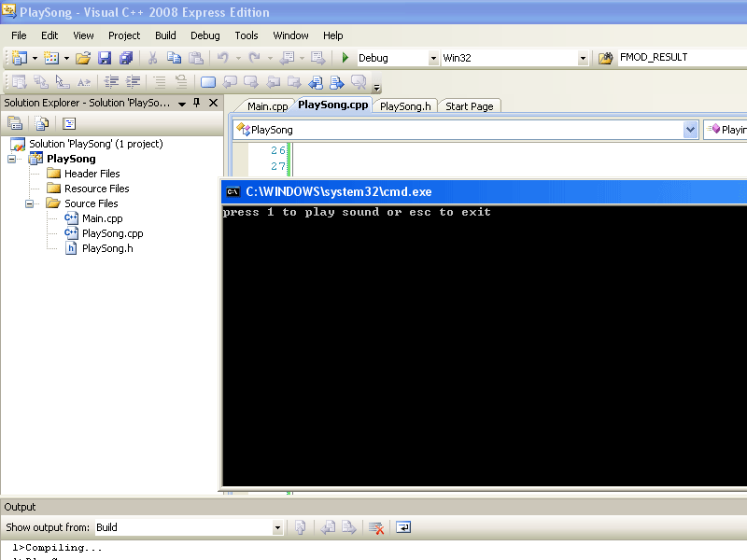
Task: Open the Build menu
Action: (165, 35)
